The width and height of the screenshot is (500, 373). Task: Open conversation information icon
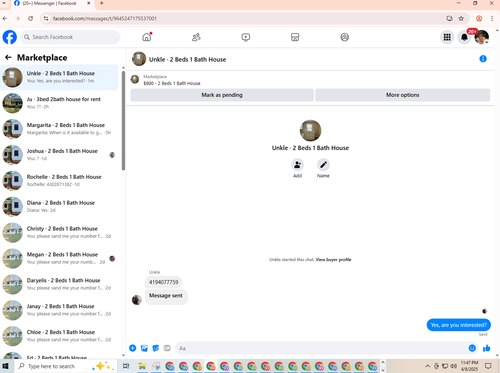click(483, 59)
